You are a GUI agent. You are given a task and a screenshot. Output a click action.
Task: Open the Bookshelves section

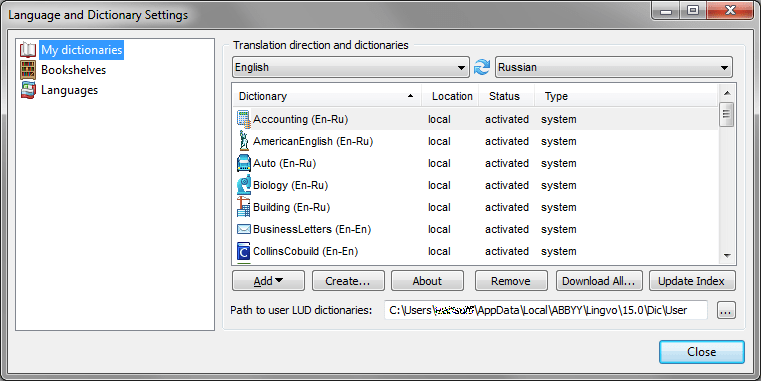click(x=73, y=70)
